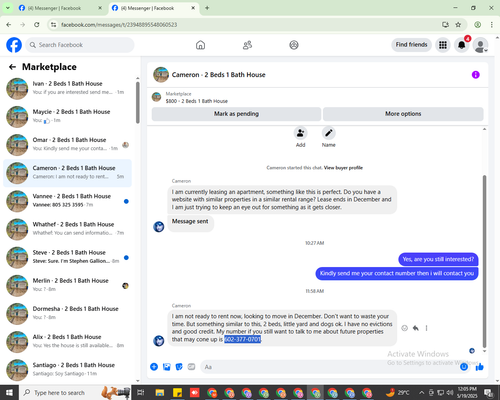Image resolution: width=500 pixels, height=400 pixels.
Task: Open more options for Cameron's message
Action: pos(426,328)
